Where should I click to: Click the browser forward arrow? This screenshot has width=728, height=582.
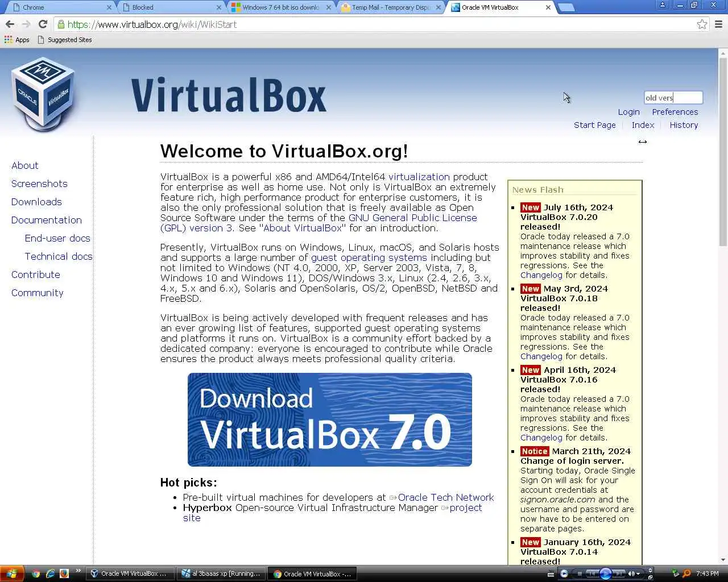[26, 24]
